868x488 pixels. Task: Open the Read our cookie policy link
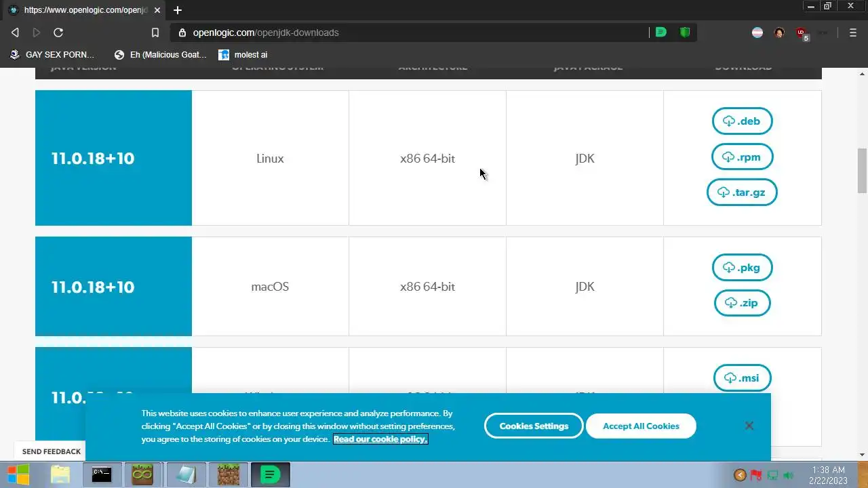pos(380,439)
